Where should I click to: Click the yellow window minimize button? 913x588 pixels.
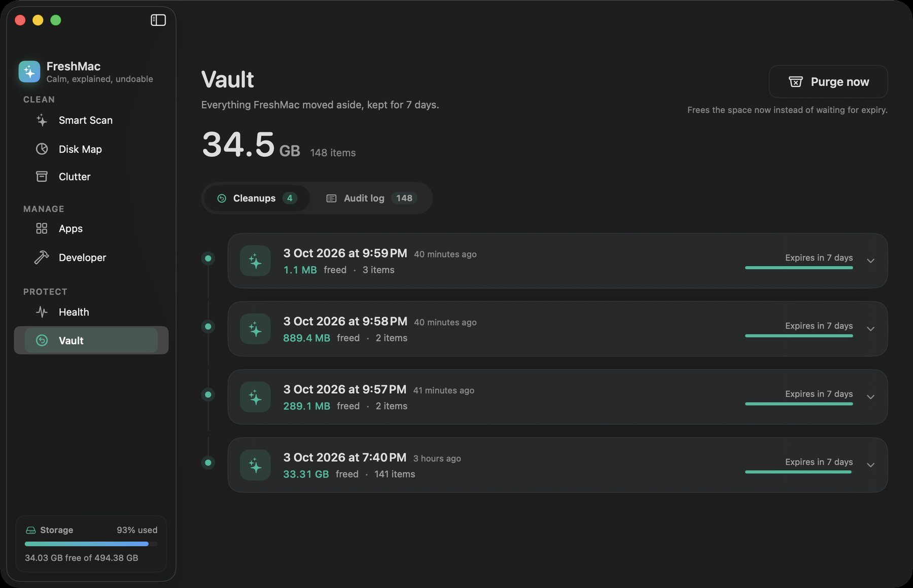(38, 20)
